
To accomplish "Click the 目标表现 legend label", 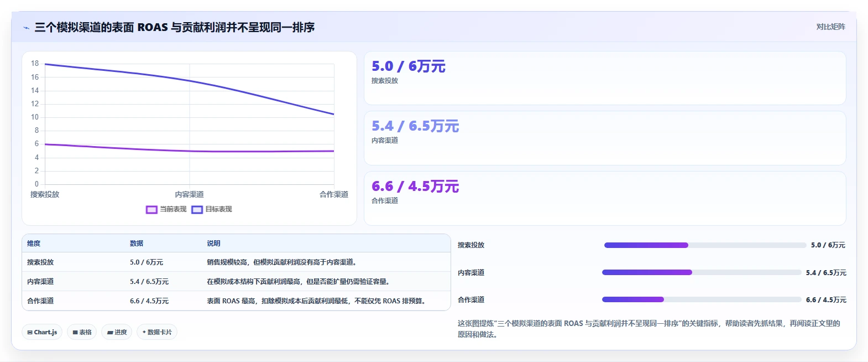I will point(218,209).
